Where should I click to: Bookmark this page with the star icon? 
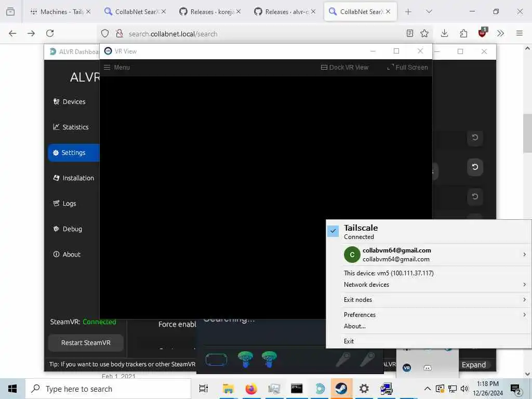pyautogui.click(x=424, y=33)
